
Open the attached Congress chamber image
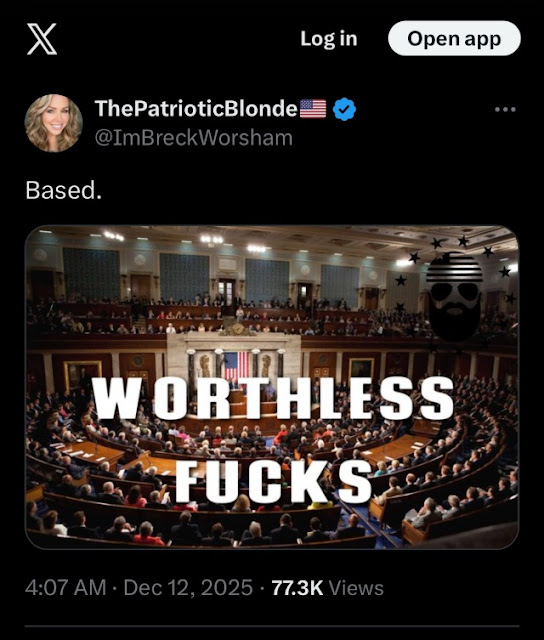point(272,387)
